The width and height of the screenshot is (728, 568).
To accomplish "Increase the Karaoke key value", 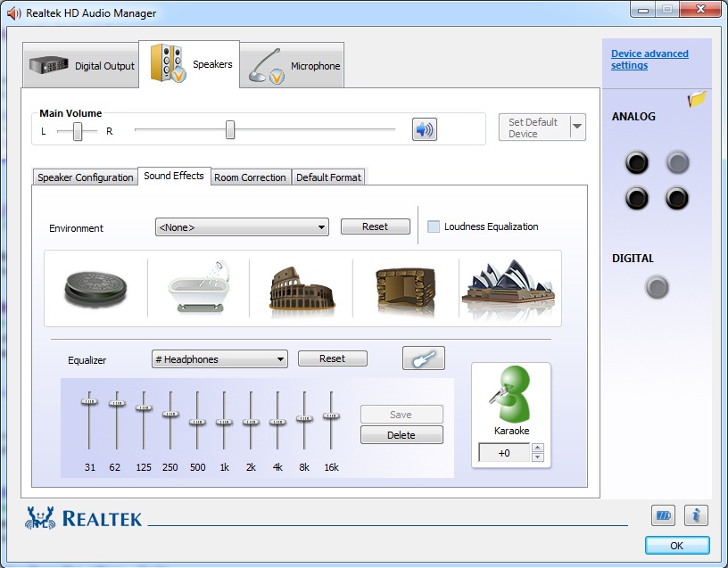I will [538, 448].
